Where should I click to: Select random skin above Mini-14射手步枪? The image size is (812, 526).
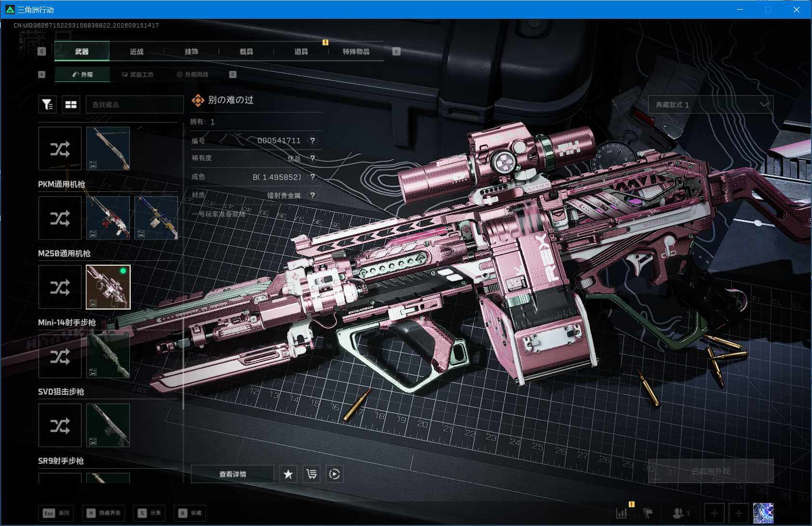pos(60,287)
